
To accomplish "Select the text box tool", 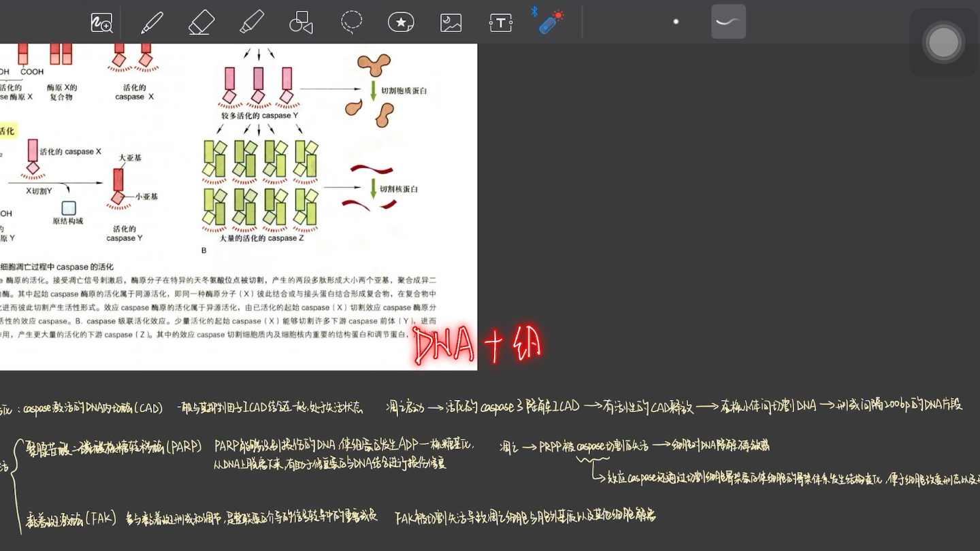I will coord(500,21).
